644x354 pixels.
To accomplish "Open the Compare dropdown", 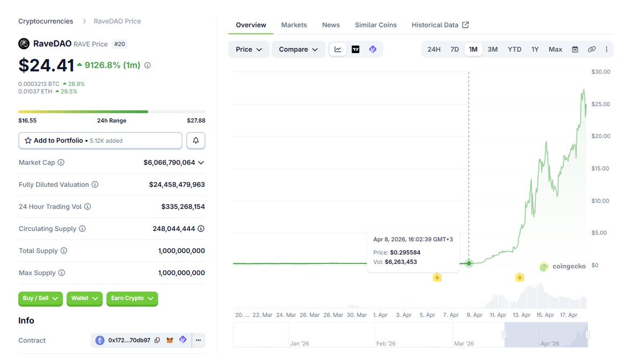I will coord(298,49).
